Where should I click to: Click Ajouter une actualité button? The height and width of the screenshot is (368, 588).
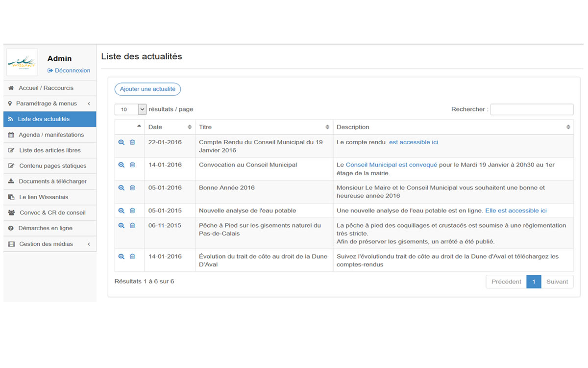click(x=147, y=89)
